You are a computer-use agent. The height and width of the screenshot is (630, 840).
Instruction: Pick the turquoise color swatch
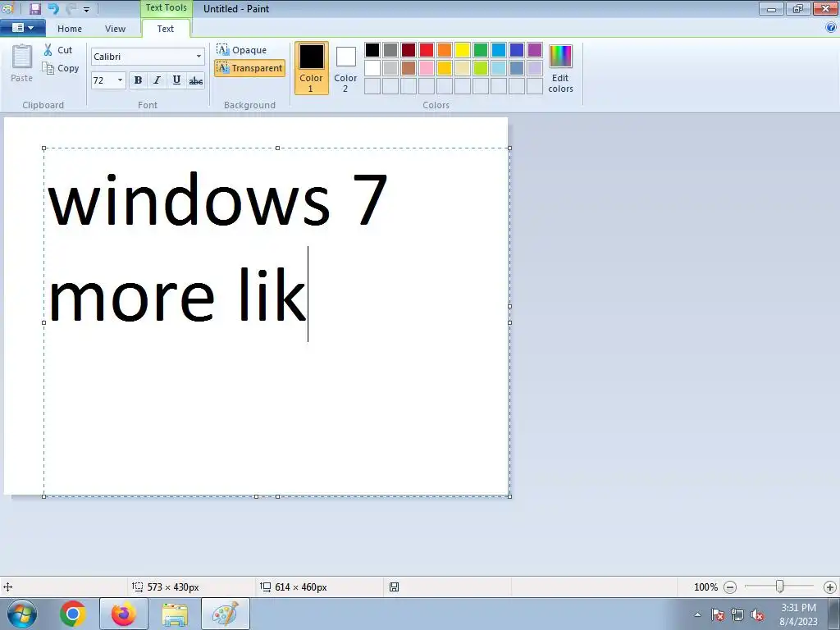point(499,50)
